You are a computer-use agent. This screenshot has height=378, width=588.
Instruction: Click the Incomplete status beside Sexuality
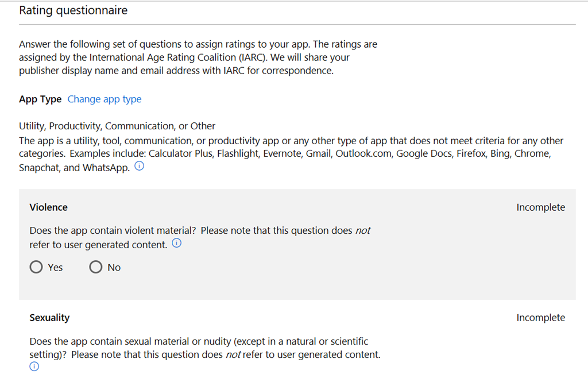540,318
